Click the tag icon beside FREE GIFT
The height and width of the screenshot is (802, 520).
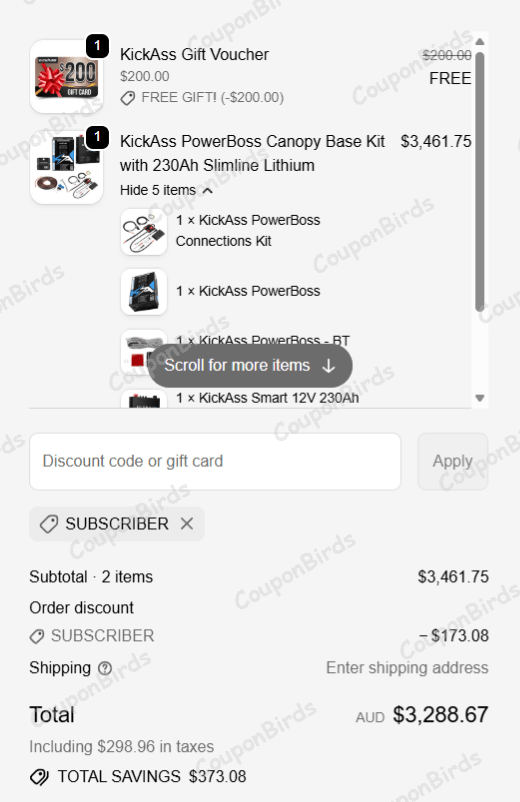(x=127, y=98)
